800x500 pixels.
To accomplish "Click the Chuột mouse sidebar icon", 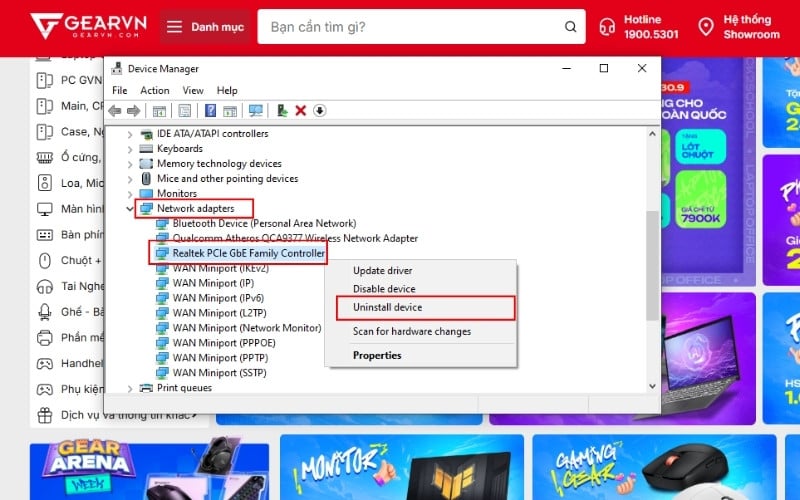I will [45, 260].
